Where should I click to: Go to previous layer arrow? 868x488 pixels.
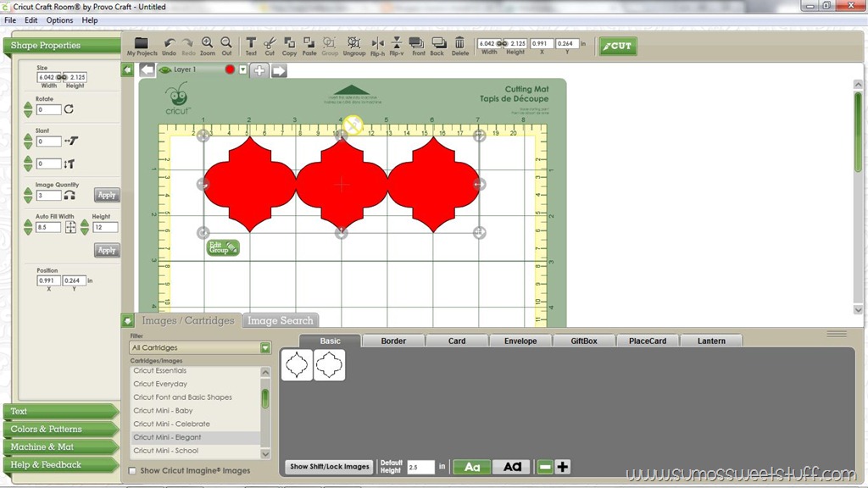tap(147, 69)
